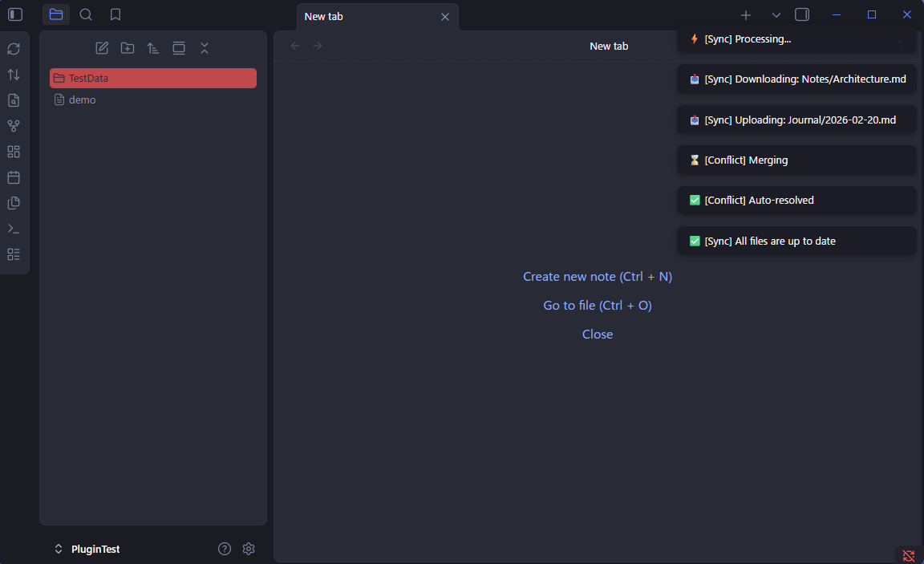Viewport: 924px width, 564px height.
Task: Open the vault switcher next to PluginTest
Action: click(x=58, y=549)
